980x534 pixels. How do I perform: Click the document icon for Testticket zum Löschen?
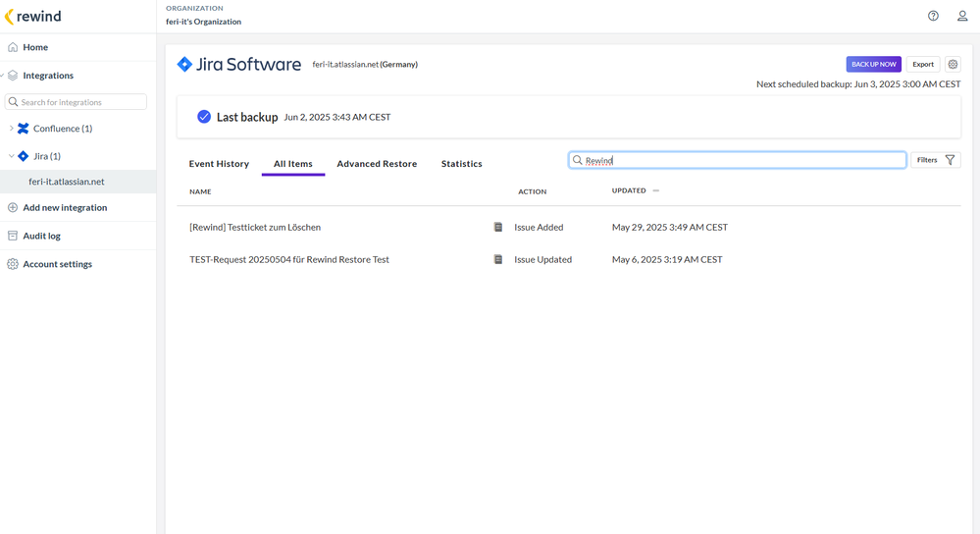(498, 227)
